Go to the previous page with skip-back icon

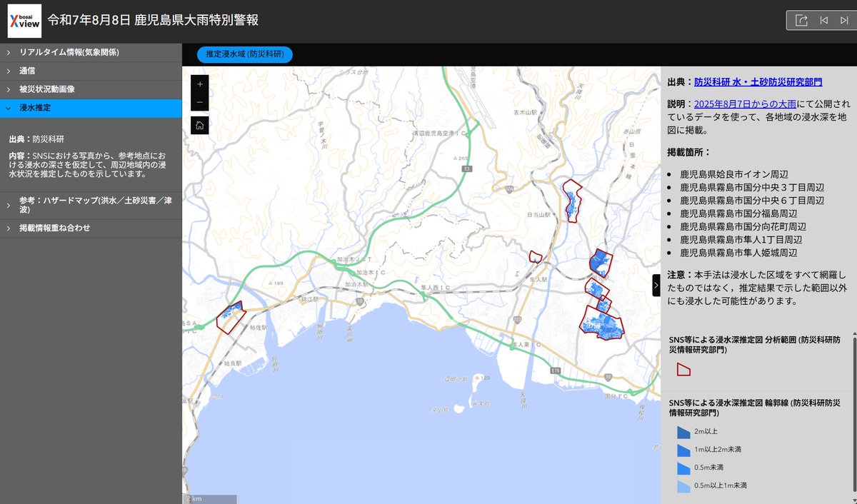823,21
